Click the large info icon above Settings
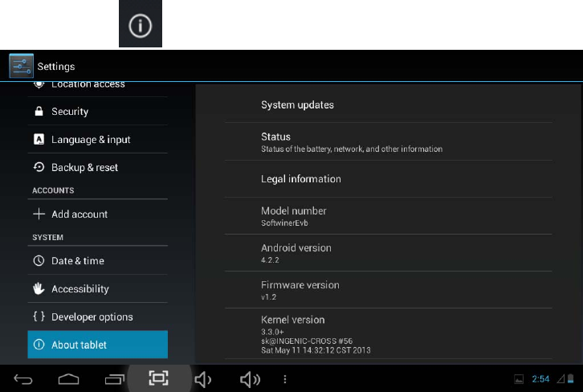The width and height of the screenshot is (583, 392). [x=141, y=26]
